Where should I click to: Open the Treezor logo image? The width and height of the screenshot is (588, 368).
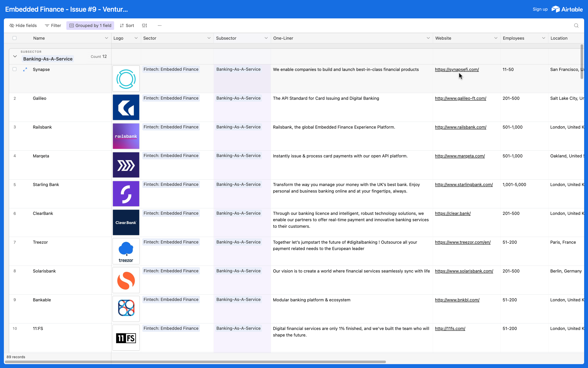tap(126, 251)
